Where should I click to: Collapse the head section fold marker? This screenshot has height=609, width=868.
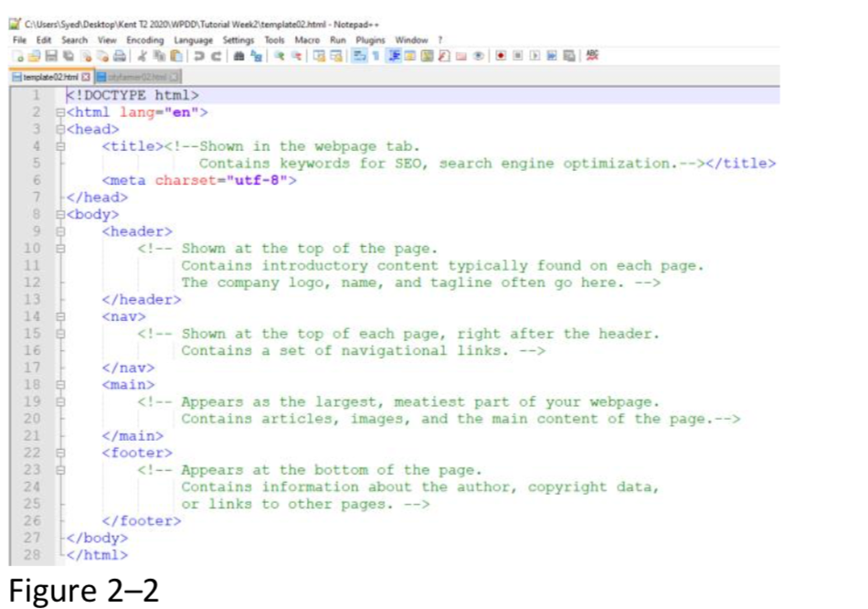coord(60,129)
